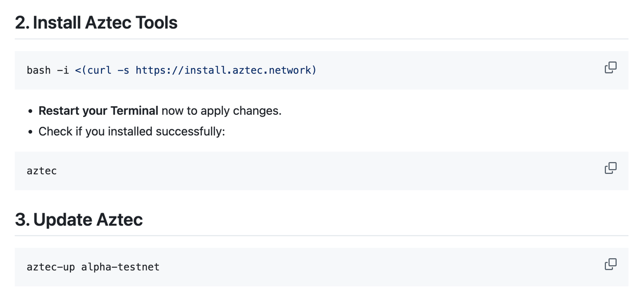
Task: Click the '2. Install Aztec Tools' heading
Action: click(96, 23)
